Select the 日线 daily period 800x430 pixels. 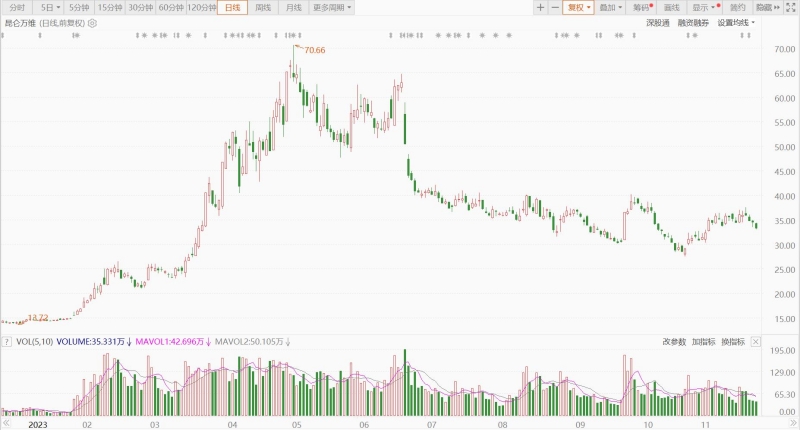(x=233, y=8)
